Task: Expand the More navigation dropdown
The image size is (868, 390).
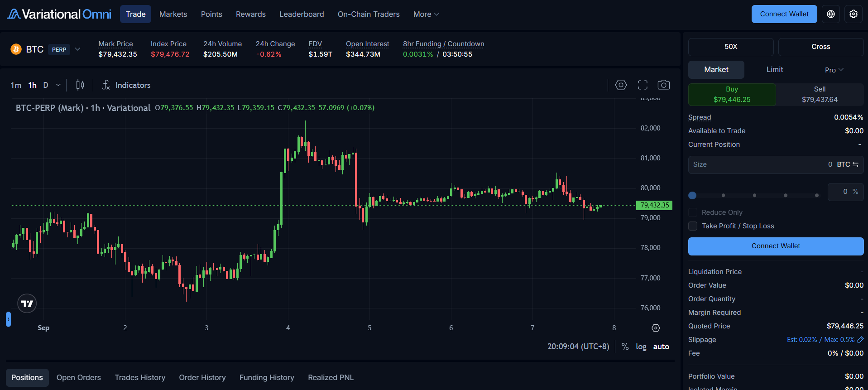Action: 426,14
